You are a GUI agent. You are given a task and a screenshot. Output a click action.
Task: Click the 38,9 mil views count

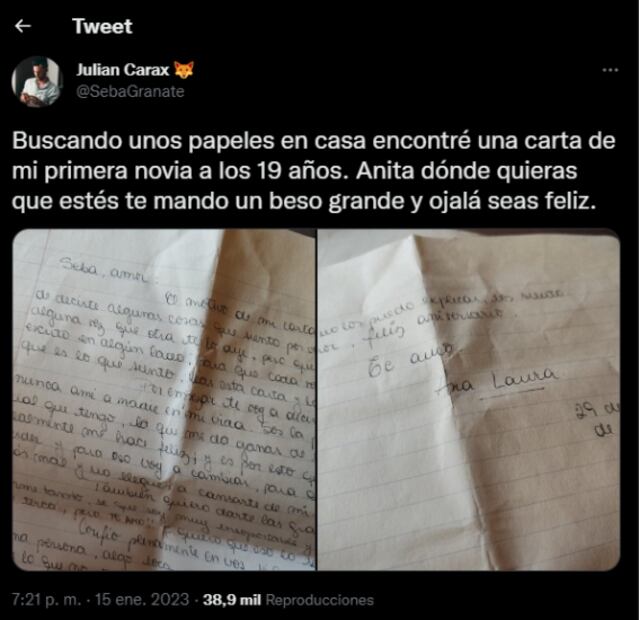click(232, 600)
